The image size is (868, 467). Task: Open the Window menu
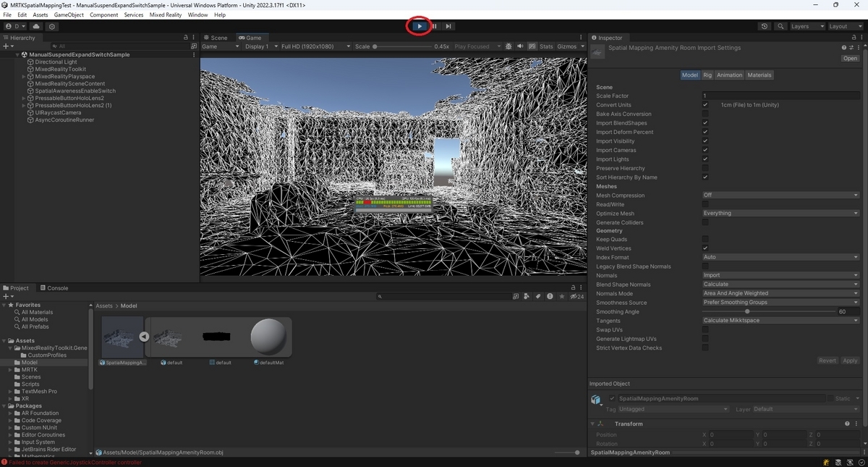[197, 14]
